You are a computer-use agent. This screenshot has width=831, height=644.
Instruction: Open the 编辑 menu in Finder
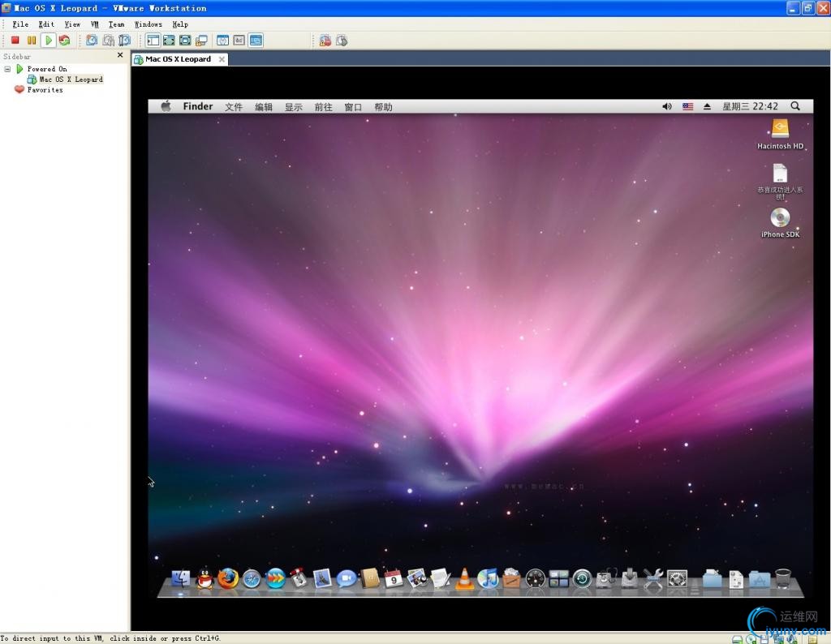[264, 107]
